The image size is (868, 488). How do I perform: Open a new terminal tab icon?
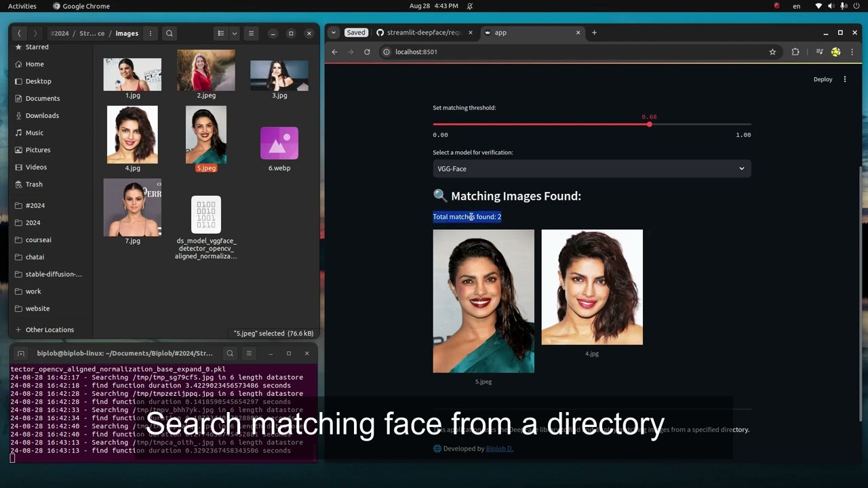(x=21, y=353)
